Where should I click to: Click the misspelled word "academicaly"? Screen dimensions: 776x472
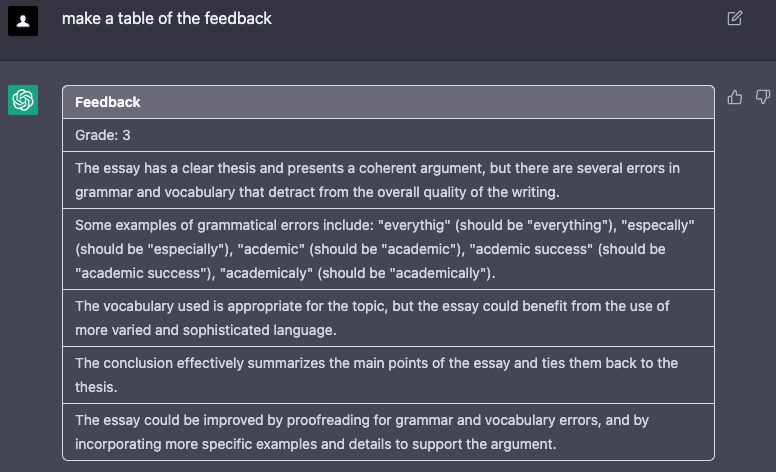pos(268,273)
